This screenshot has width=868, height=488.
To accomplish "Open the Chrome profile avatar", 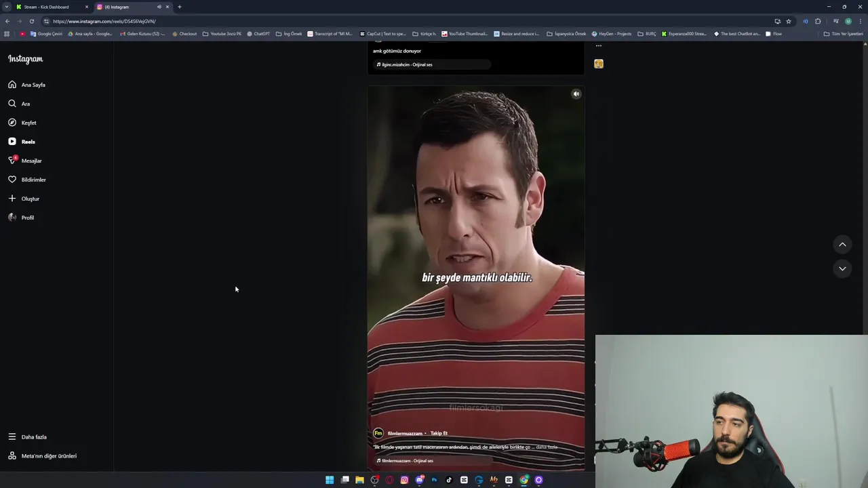I will (848, 21).
